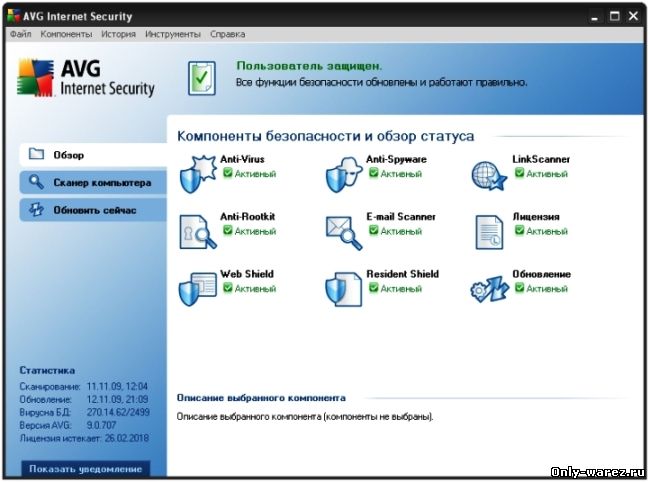Click the green protected status checkmark icon
Image resolution: width=650 pixels, height=482 pixels.
coord(203,76)
